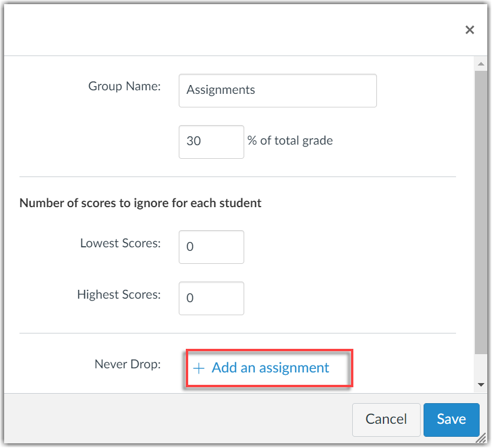This screenshot has height=448, width=492.
Task: Click the Group Name label
Action: point(124,86)
